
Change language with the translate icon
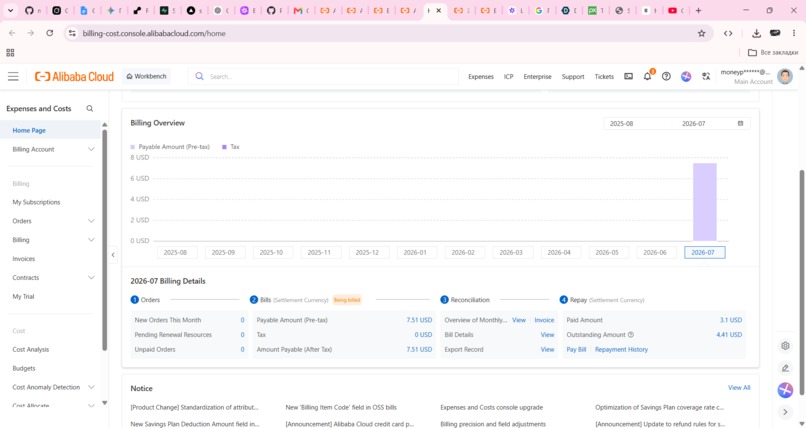(x=706, y=76)
